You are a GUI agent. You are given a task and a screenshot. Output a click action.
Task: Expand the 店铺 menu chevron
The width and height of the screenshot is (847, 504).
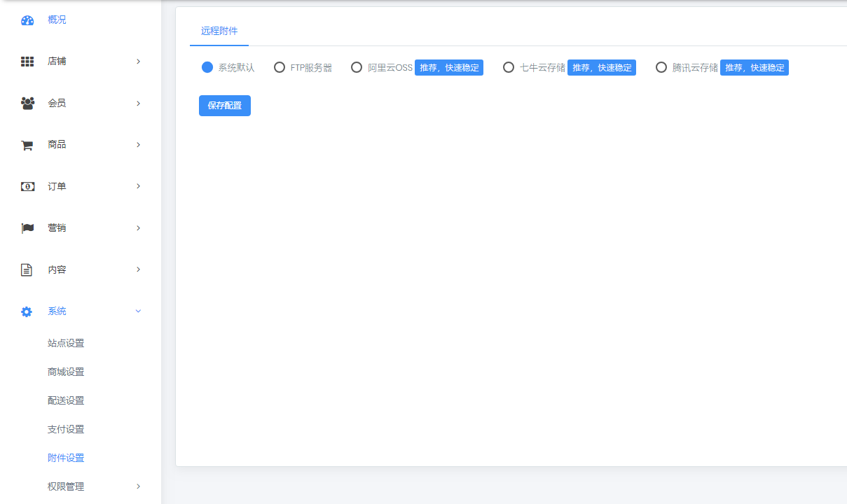pyautogui.click(x=138, y=62)
